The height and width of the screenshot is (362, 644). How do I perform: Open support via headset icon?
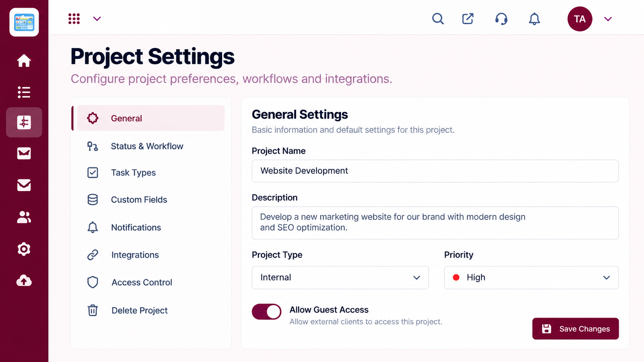(501, 19)
